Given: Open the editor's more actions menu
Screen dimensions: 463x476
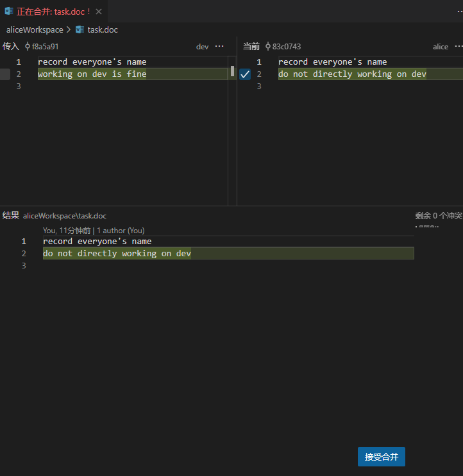Looking at the screenshot, I should click(x=456, y=11).
